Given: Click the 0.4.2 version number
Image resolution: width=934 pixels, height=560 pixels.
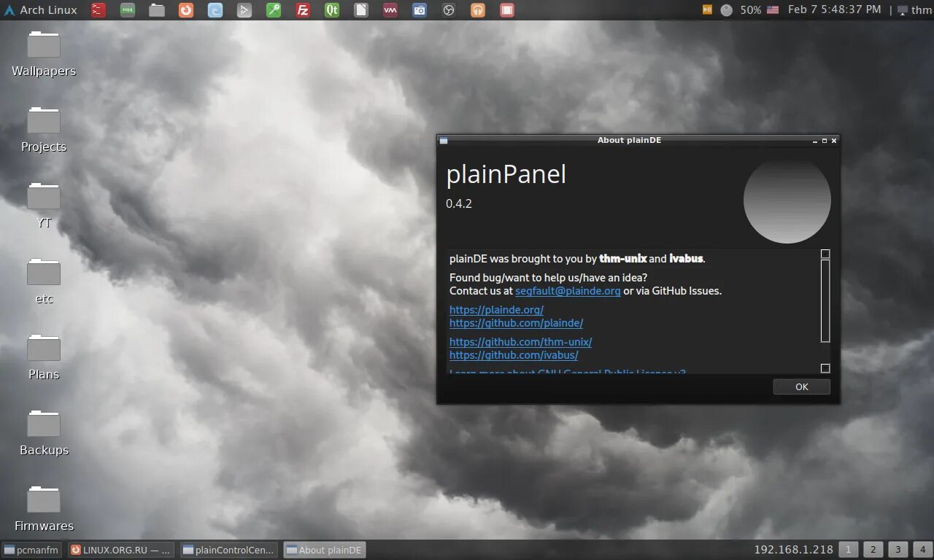Looking at the screenshot, I should [x=459, y=203].
